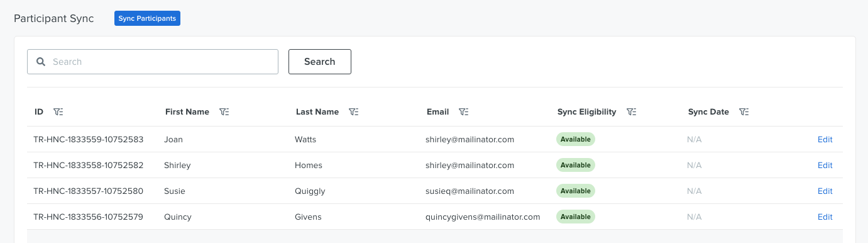Edit the Susie Quiggly participant row
This screenshot has height=243, width=868.
[x=825, y=191]
